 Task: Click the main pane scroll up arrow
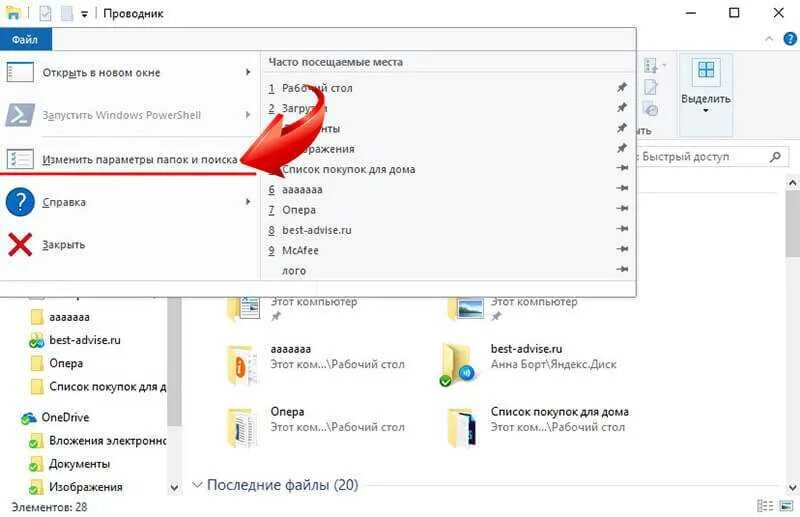(x=793, y=183)
